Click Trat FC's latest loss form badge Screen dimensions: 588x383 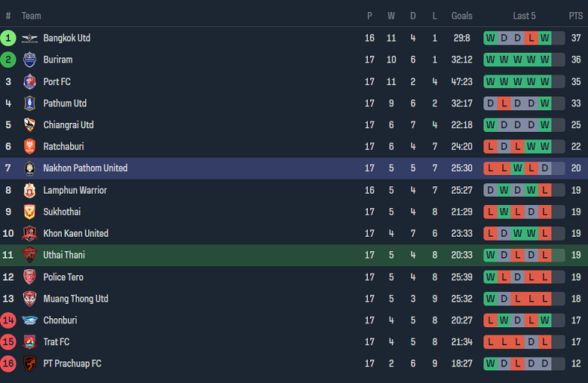pos(545,342)
